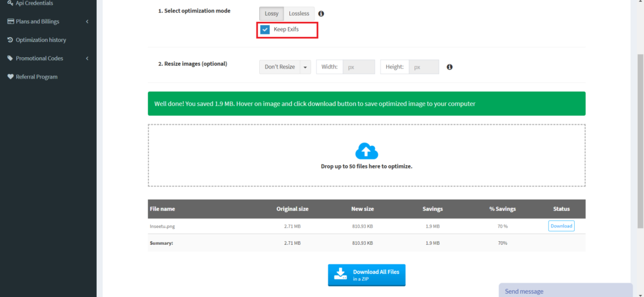Image resolution: width=644 pixels, height=297 pixels.
Task: Click the New size column header
Action: point(362,209)
